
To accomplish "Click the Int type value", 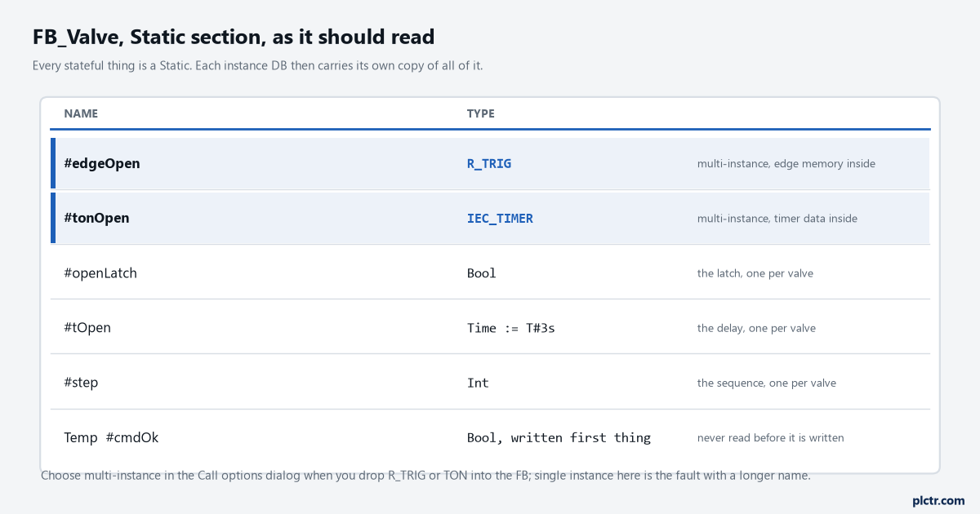I will click(478, 383).
